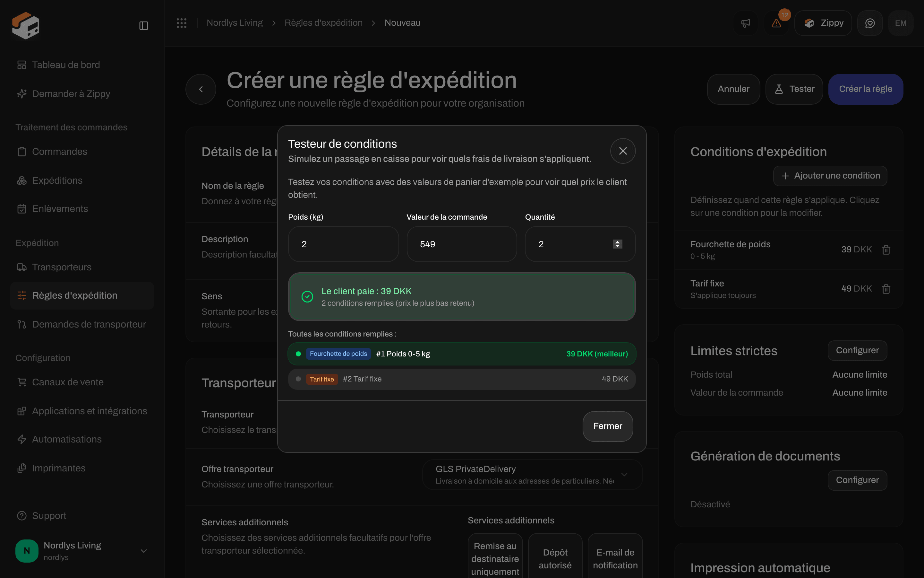Click Aucune limite for Poids total
Screen dimensions: 924x578
point(860,375)
